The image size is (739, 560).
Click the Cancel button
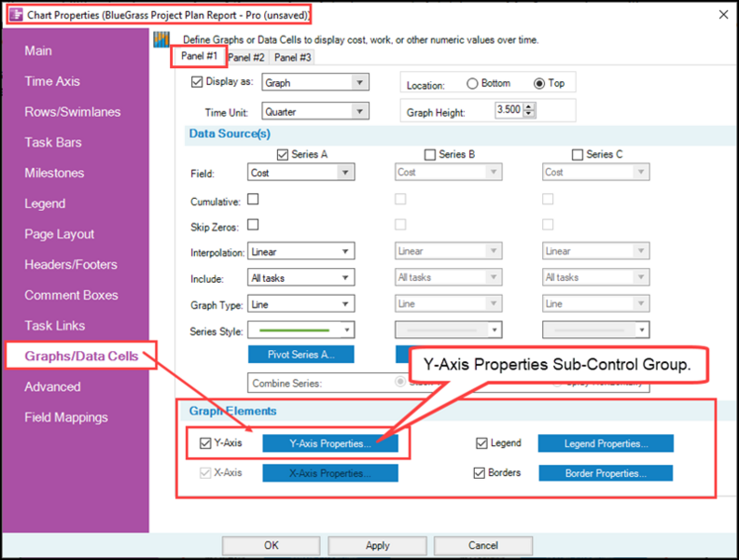483,545
